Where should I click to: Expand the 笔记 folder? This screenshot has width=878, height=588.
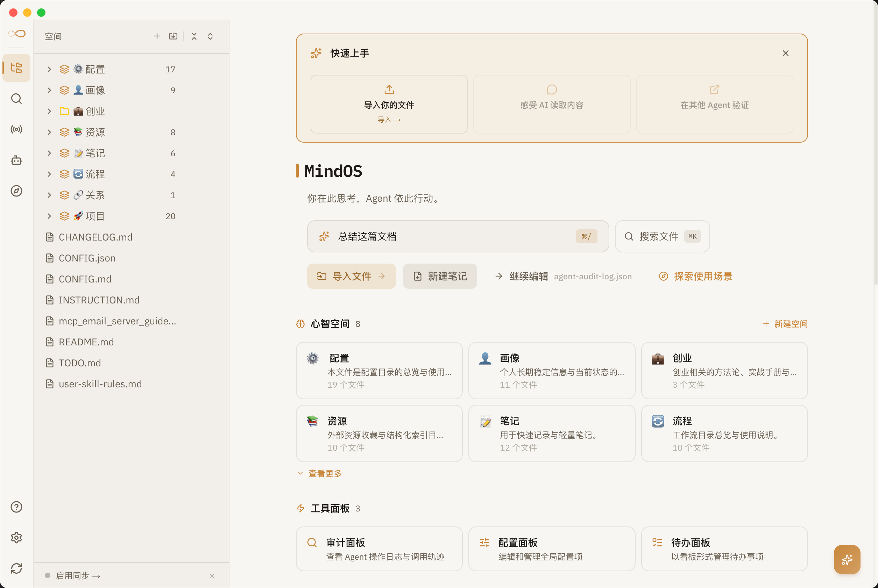tap(49, 153)
